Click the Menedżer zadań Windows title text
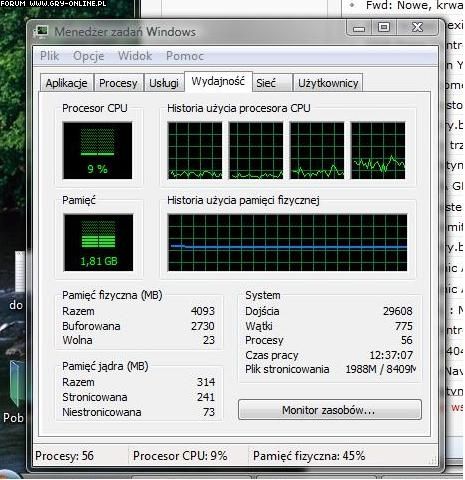Viewport: 465px width, 480px height. click(125, 32)
